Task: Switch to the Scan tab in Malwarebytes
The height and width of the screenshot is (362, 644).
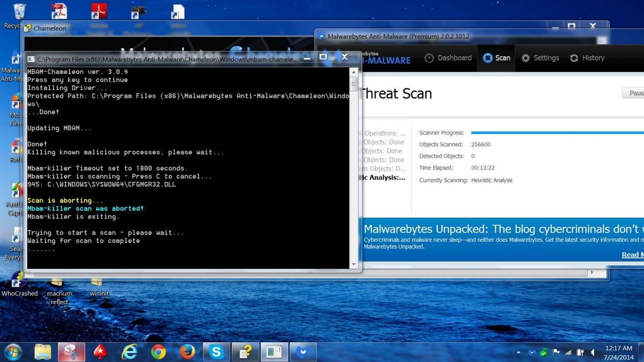Action: 496,58
